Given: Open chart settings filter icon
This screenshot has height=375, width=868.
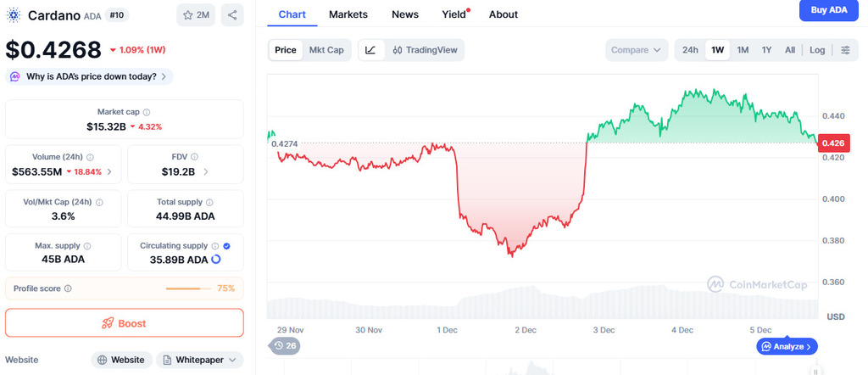Looking at the screenshot, I should (845, 50).
